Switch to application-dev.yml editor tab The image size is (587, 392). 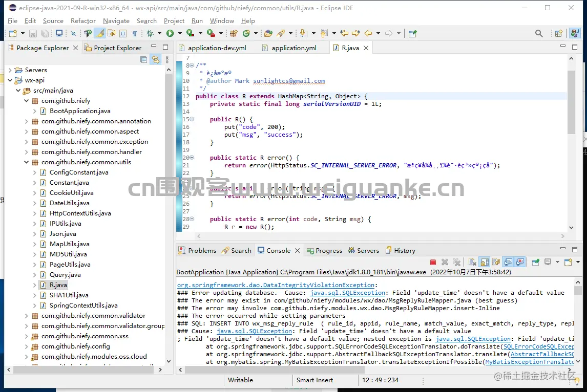coord(213,48)
